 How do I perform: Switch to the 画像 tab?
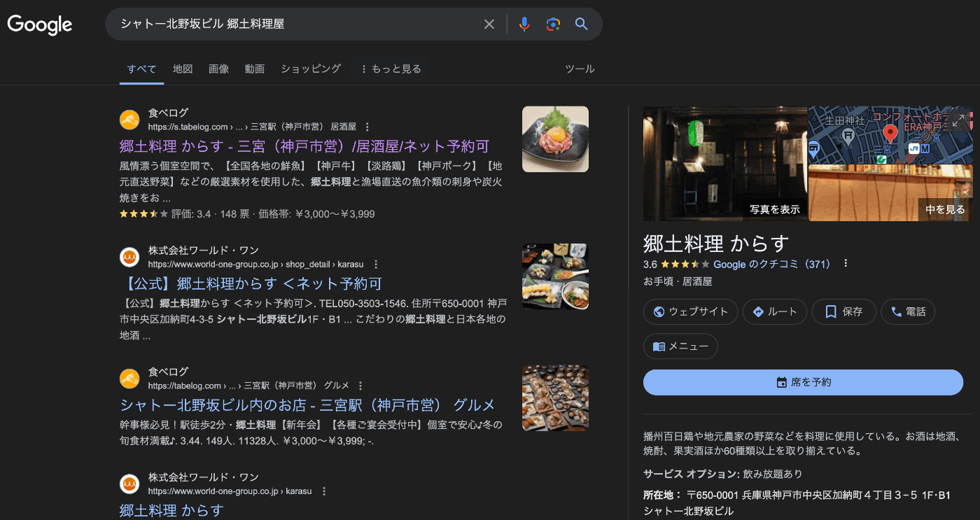[x=218, y=69]
